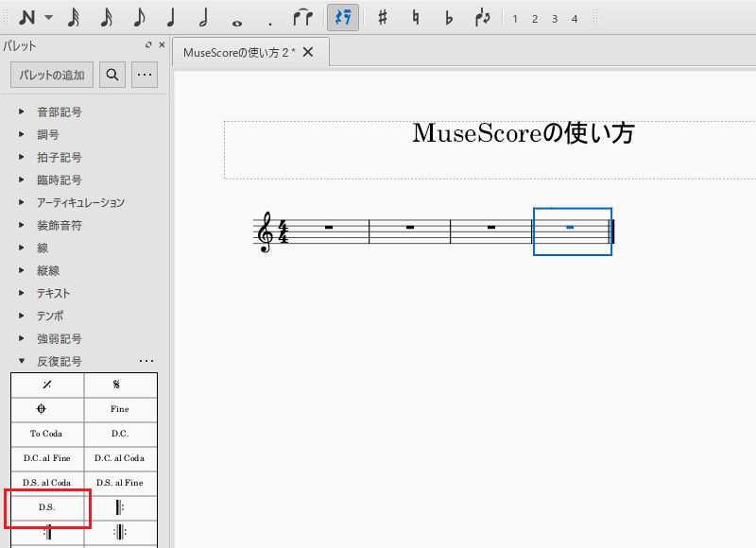This screenshot has height=548, width=756.
Task: Select voice 2
Action: point(535,19)
